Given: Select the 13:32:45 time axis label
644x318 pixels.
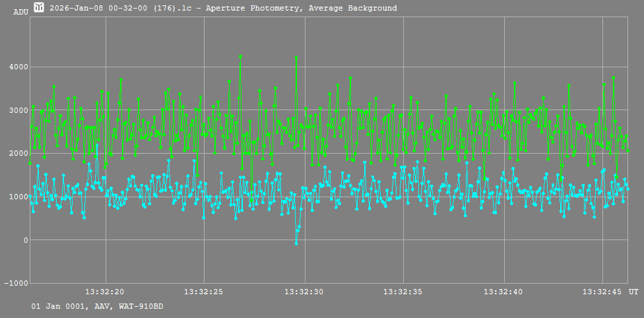Looking at the screenshot, I should 603,292.
